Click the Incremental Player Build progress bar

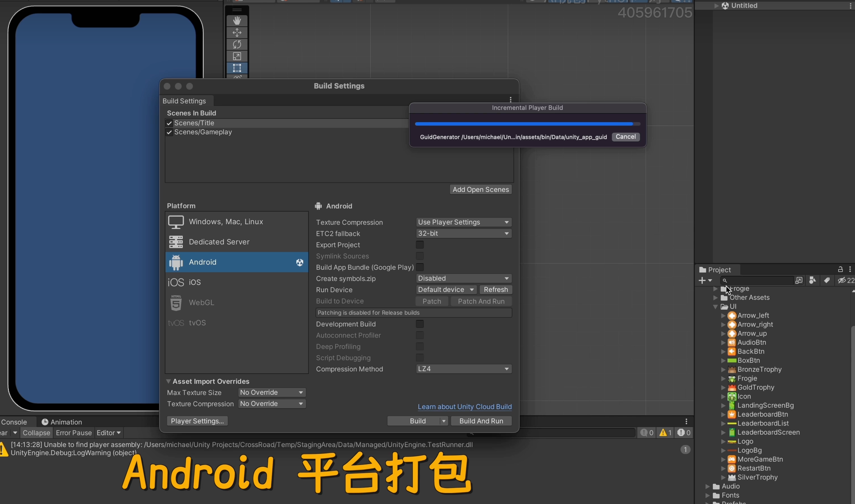[x=528, y=124]
